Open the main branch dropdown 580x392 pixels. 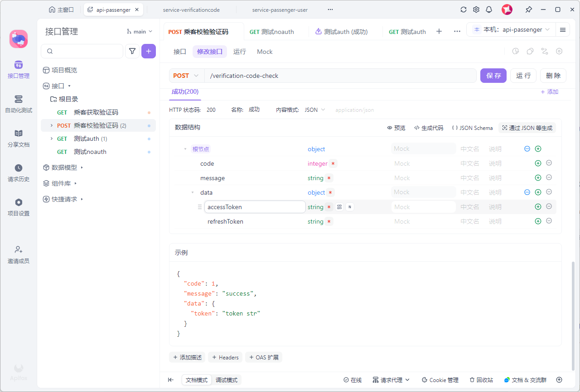coord(140,31)
